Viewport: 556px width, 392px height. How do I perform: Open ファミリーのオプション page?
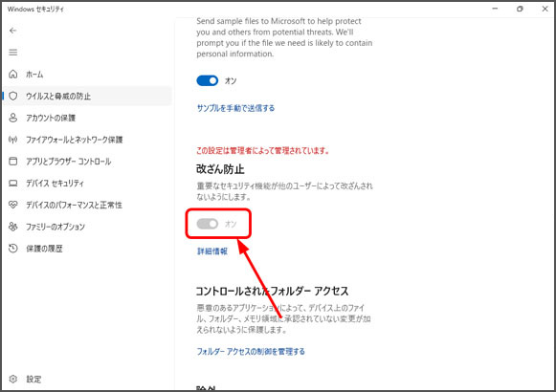tap(87, 227)
